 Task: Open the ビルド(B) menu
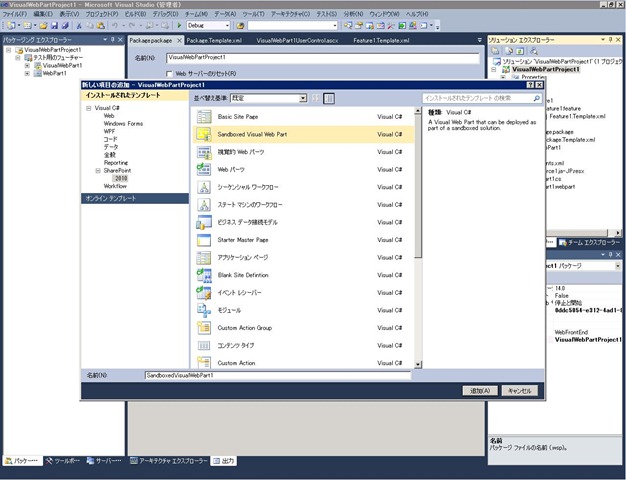[x=135, y=14]
